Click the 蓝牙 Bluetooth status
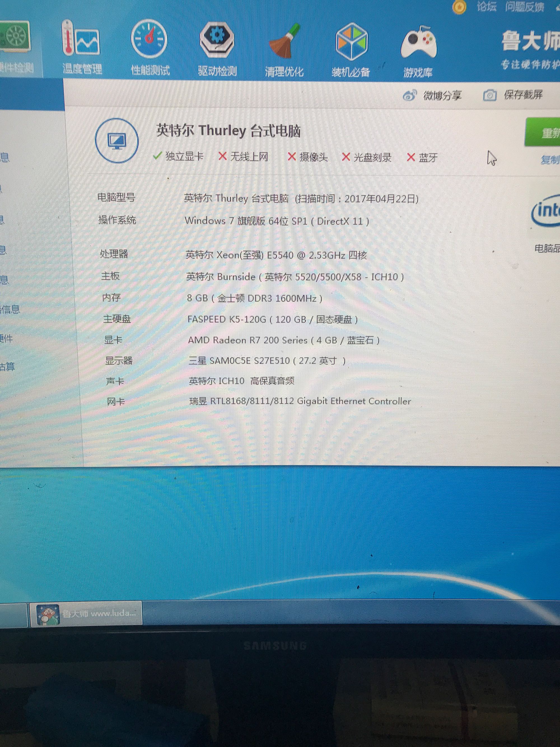 [x=423, y=158]
